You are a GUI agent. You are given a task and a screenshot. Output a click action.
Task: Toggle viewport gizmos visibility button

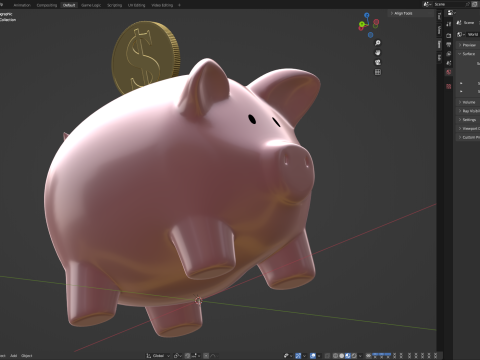(298, 356)
